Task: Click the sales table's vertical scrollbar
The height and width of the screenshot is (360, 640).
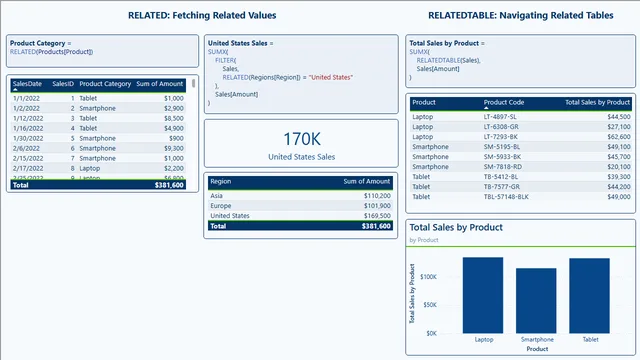Action: (x=193, y=83)
